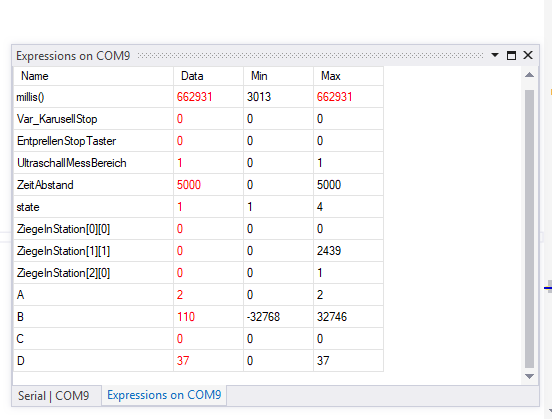Click the UltraschallMessBereich Data value 1
552x419 pixels.
pos(180,163)
